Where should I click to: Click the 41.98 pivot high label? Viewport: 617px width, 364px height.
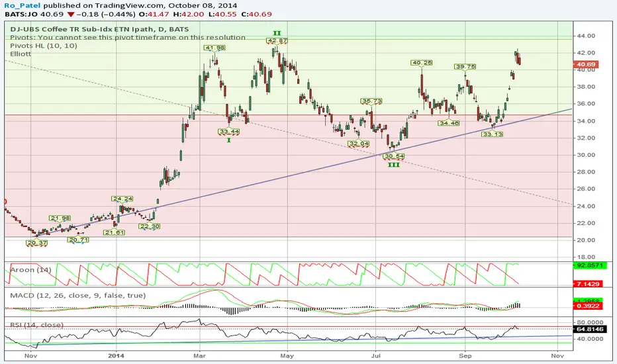click(214, 48)
